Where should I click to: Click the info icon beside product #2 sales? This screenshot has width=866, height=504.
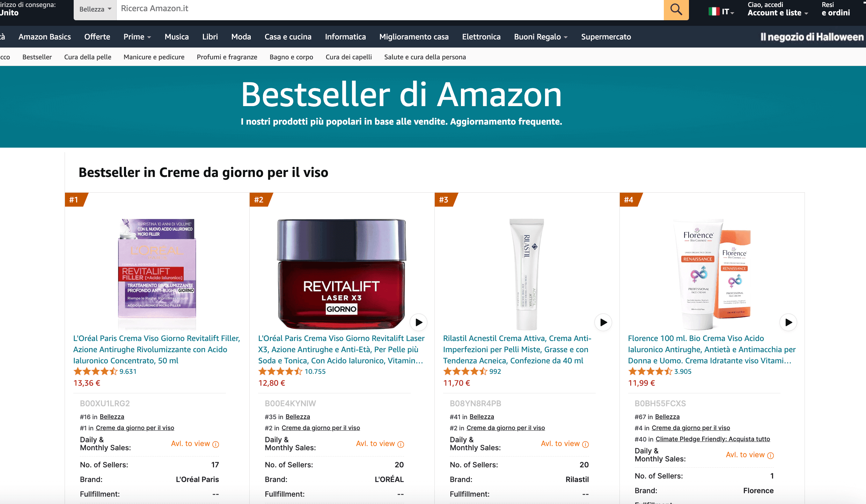tap(401, 444)
